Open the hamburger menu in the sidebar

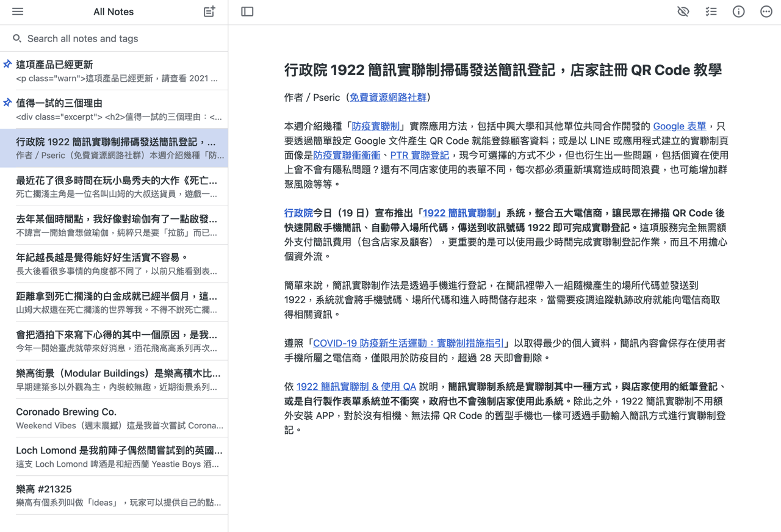[18, 12]
